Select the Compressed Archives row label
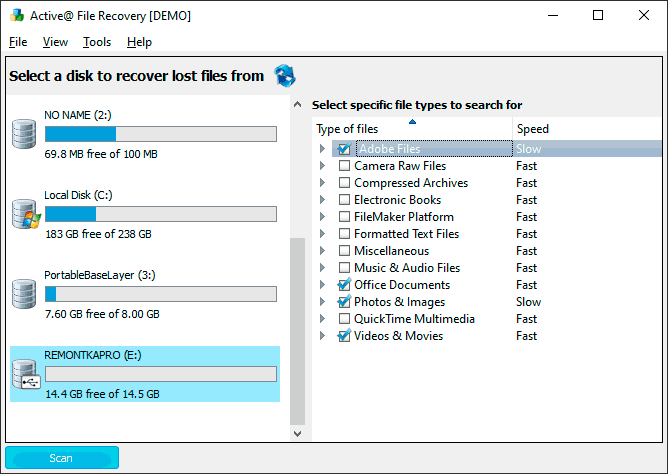The height and width of the screenshot is (474, 668). point(411,183)
